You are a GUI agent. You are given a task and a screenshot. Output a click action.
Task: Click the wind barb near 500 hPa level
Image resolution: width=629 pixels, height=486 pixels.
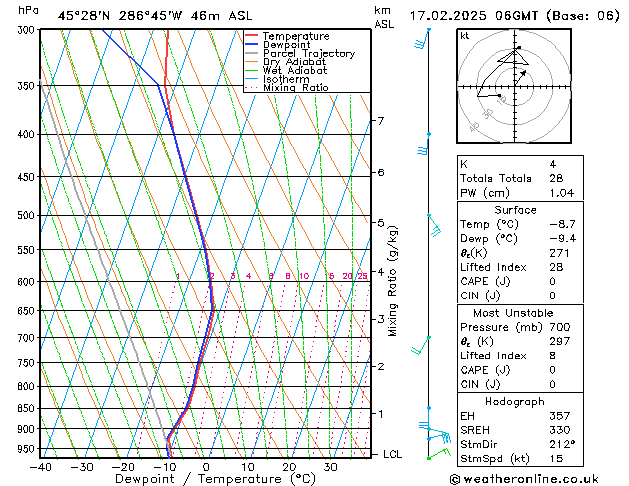tap(431, 222)
